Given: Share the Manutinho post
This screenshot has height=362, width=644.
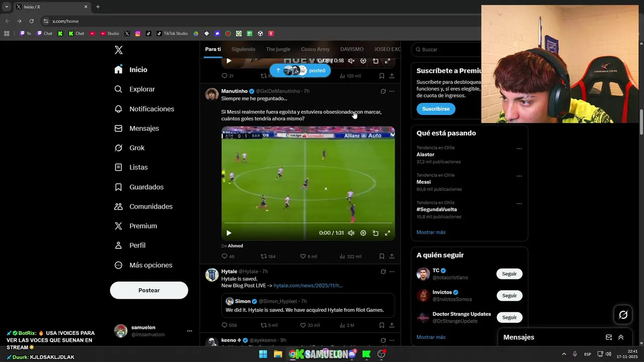Looking at the screenshot, I should tap(392, 256).
